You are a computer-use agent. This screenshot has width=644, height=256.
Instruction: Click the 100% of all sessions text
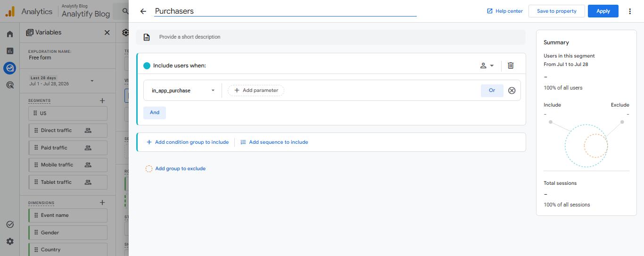(567, 205)
